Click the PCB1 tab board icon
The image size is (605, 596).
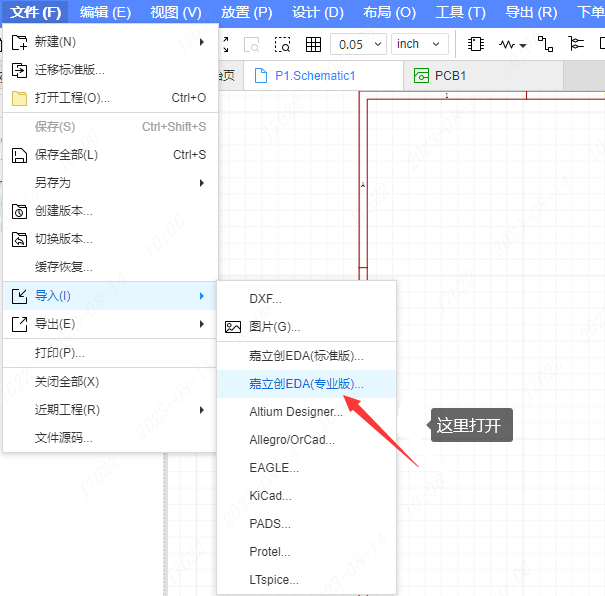click(421, 76)
